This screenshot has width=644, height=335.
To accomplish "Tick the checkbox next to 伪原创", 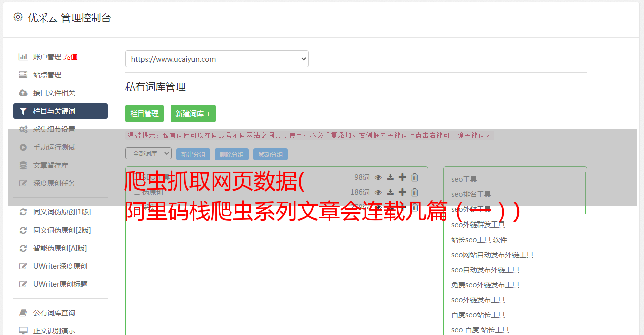I will coord(137,192).
